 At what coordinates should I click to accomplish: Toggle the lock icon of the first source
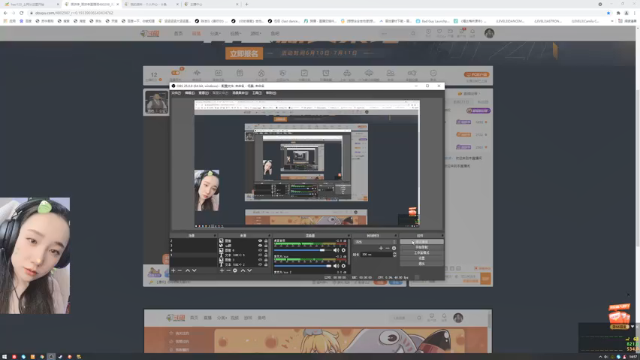[266, 241]
